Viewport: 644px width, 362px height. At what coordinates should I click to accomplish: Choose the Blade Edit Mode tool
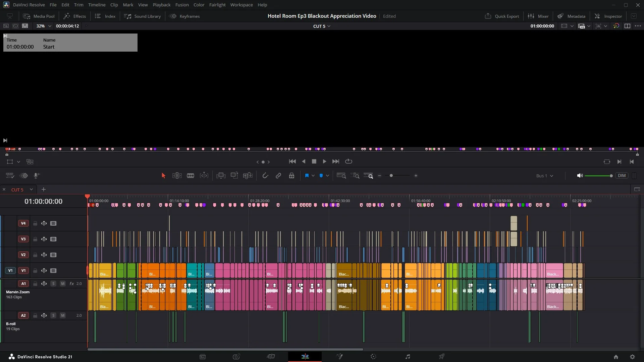(191, 176)
